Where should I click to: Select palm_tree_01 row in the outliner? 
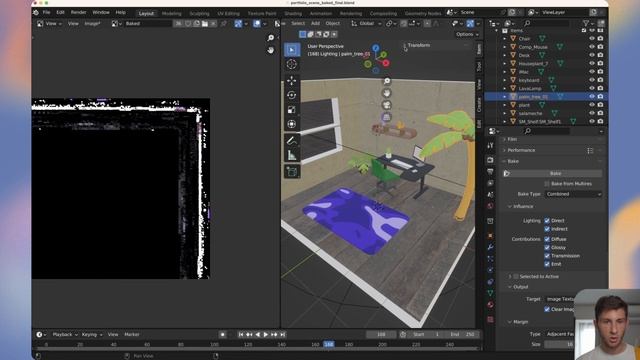pos(545,97)
